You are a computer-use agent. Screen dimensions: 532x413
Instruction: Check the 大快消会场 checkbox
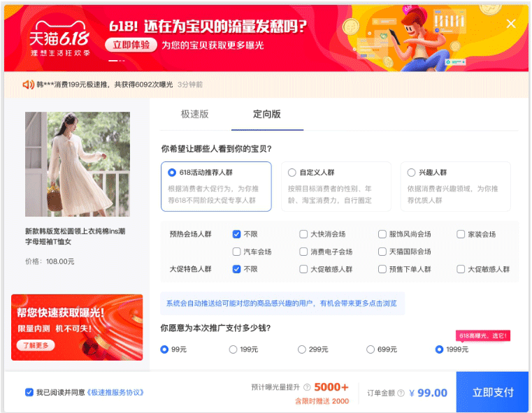coord(303,234)
